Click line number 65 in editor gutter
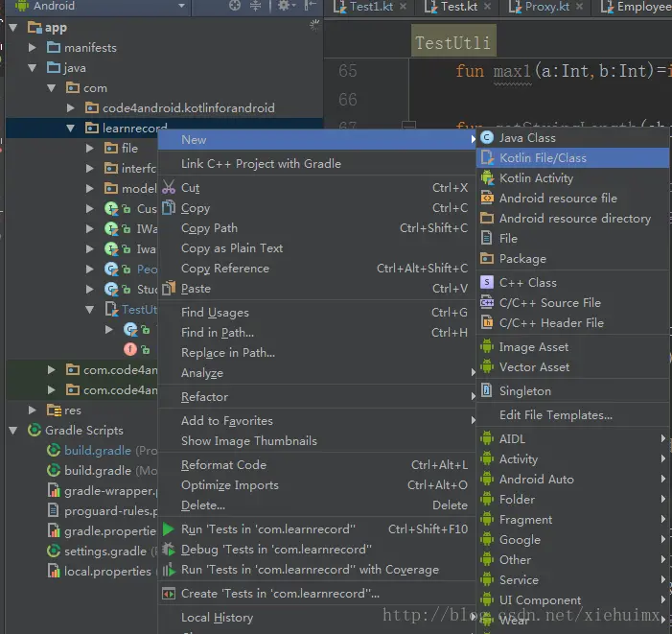Viewport: 672px width, 634px height. pos(348,71)
